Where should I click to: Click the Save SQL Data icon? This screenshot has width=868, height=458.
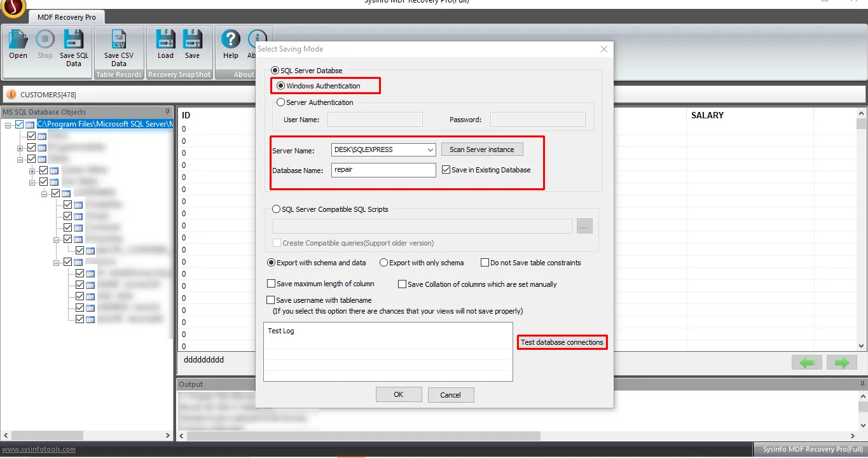(74, 48)
